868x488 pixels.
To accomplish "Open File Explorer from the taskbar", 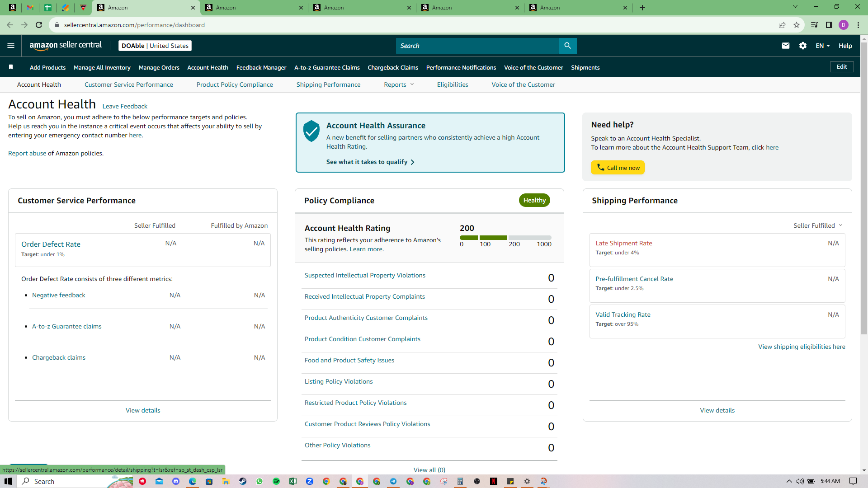I will pos(226,481).
